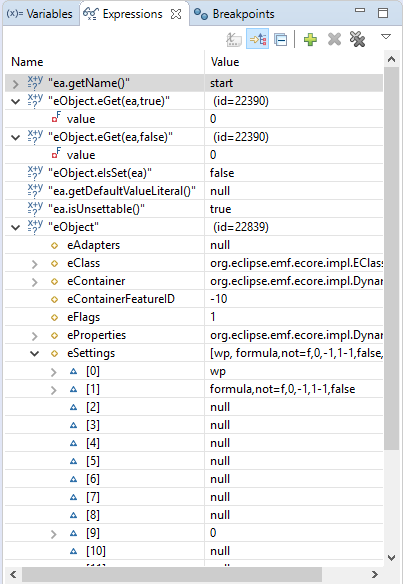
Task: Close the Expressions tab
Action: [x=176, y=14]
